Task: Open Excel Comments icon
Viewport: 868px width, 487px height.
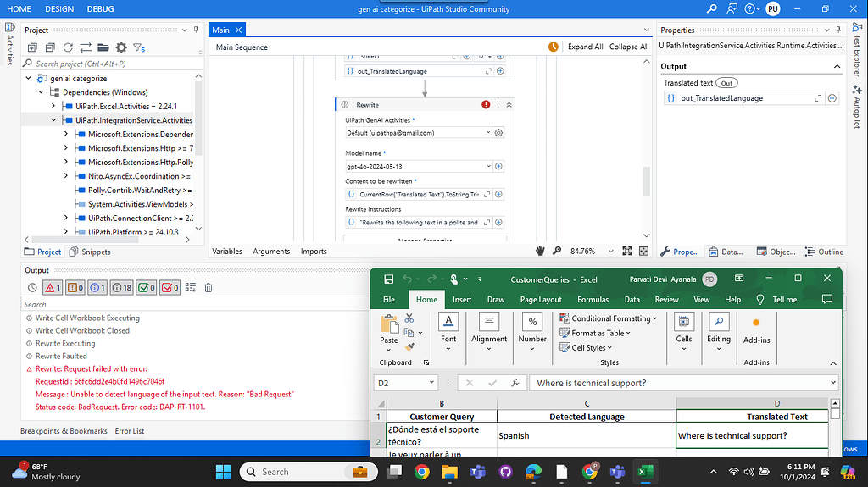Action: [827, 299]
